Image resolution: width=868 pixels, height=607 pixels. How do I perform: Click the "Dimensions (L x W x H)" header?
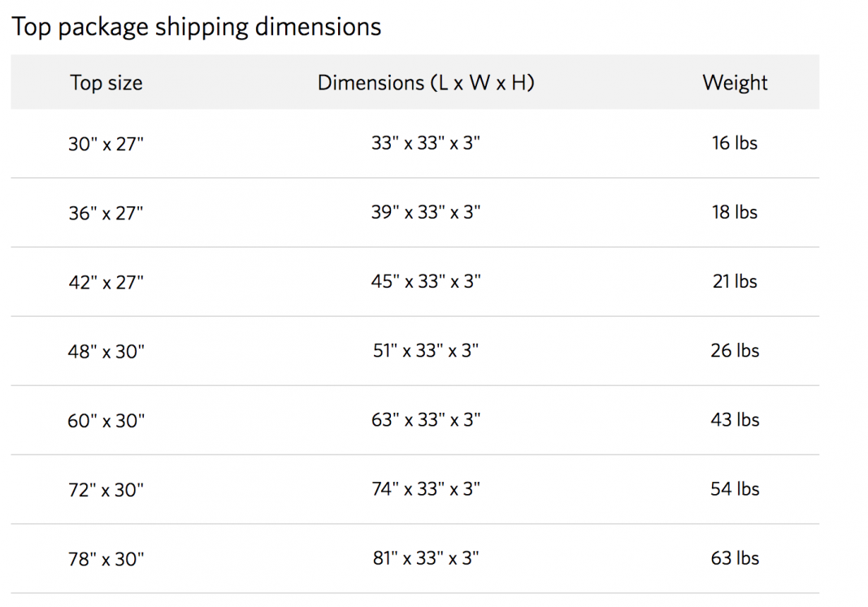point(426,83)
